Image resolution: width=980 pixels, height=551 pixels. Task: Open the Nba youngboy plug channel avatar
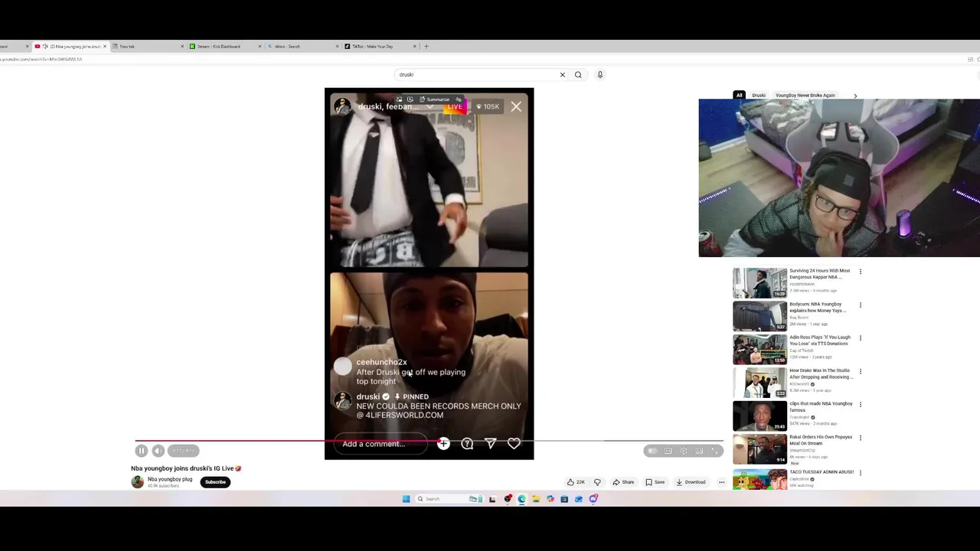click(137, 481)
